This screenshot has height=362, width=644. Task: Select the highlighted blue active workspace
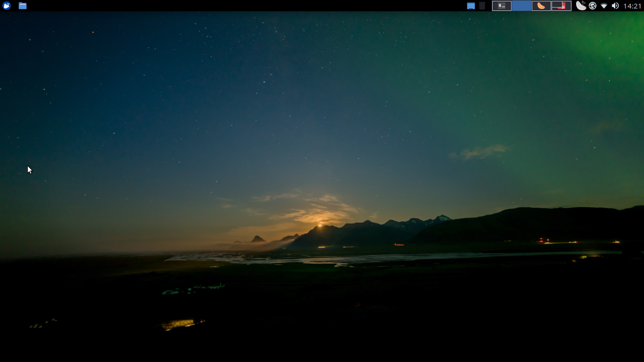coord(522,6)
